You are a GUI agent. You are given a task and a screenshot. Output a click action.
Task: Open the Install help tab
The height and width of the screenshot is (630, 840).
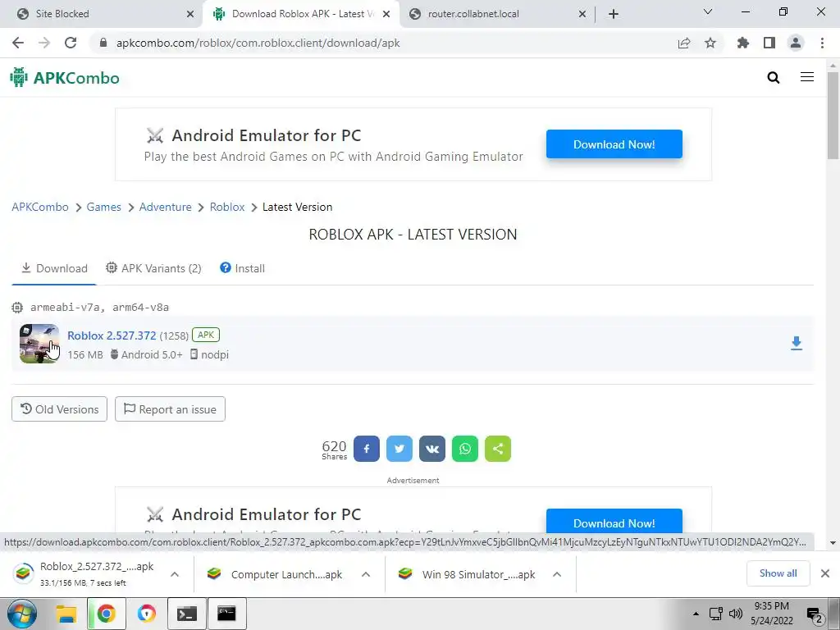[242, 268]
